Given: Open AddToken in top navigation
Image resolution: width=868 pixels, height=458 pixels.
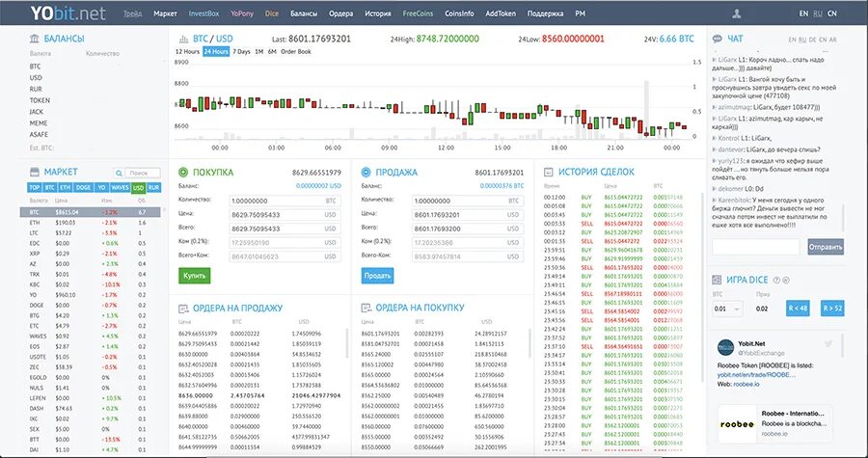Looking at the screenshot, I should 501,13.
